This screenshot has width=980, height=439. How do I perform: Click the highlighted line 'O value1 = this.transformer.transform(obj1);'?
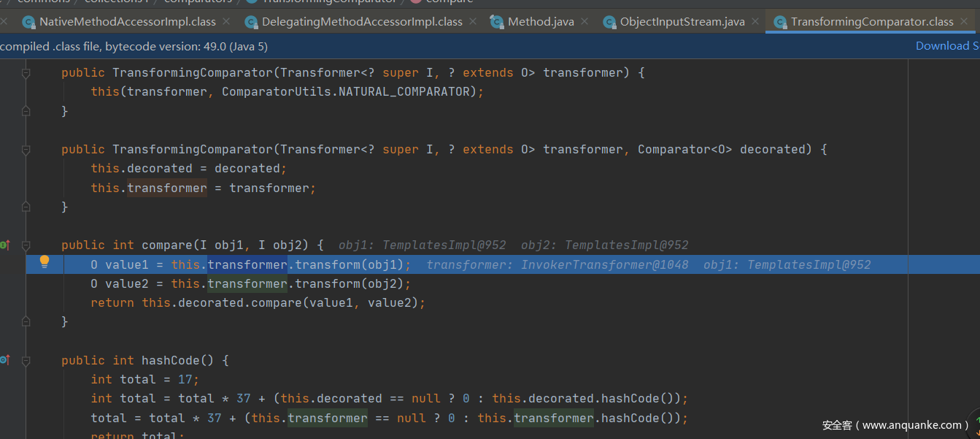pyautogui.click(x=250, y=264)
